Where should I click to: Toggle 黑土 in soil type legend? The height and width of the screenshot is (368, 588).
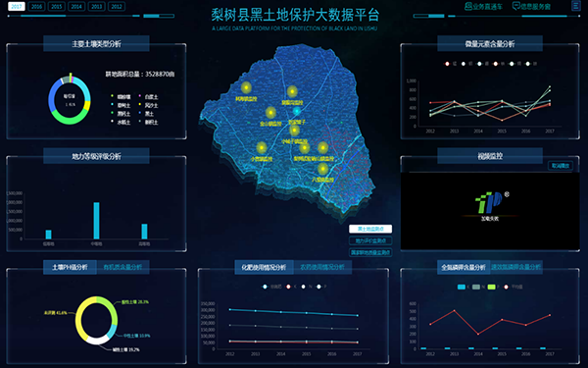146,114
